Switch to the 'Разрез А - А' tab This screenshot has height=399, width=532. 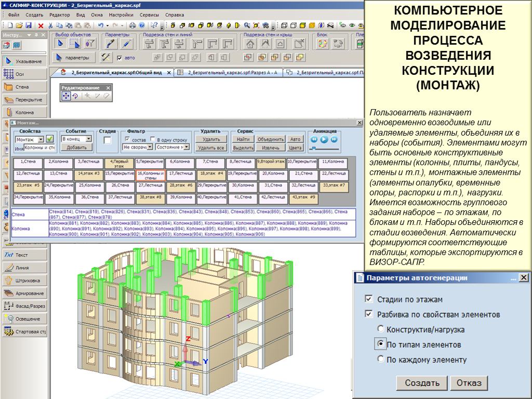(x=229, y=73)
